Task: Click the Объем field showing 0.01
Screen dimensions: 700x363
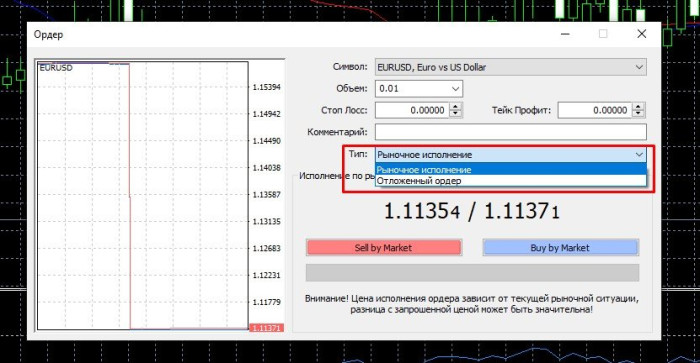Action: tap(419, 89)
